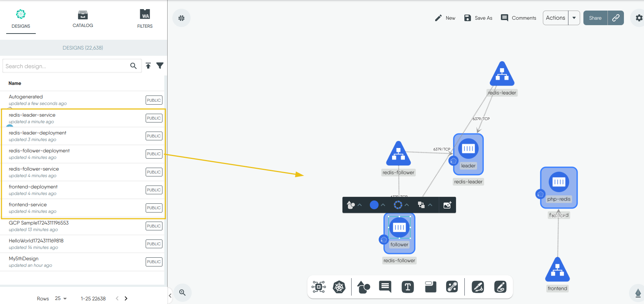Open settings gear icon

click(x=639, y=18)
